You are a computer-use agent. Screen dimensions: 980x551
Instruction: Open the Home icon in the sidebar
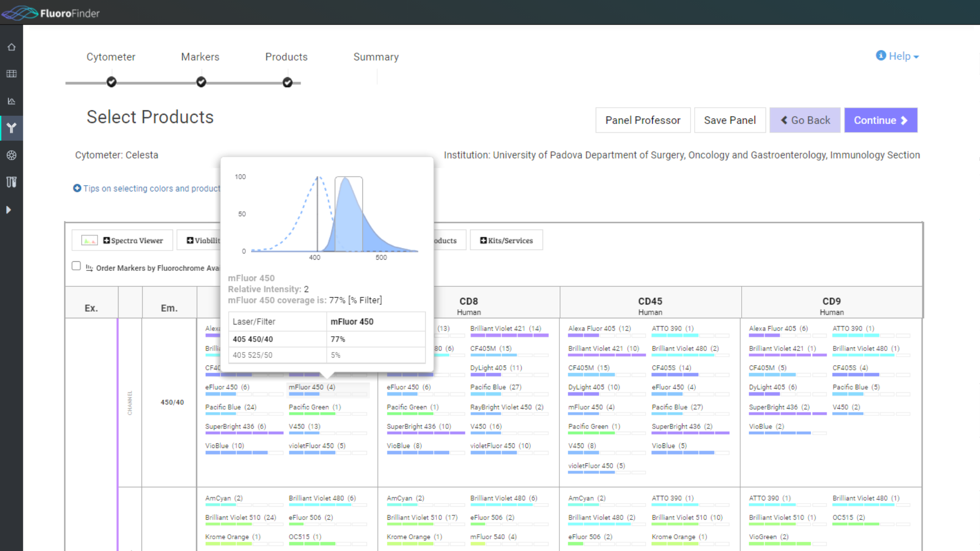tap(12, 46)
